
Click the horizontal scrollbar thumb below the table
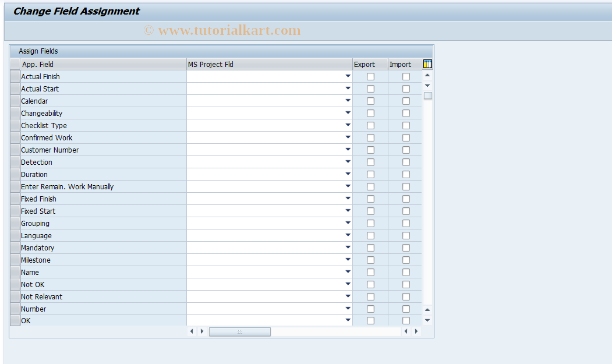[240, 331]
